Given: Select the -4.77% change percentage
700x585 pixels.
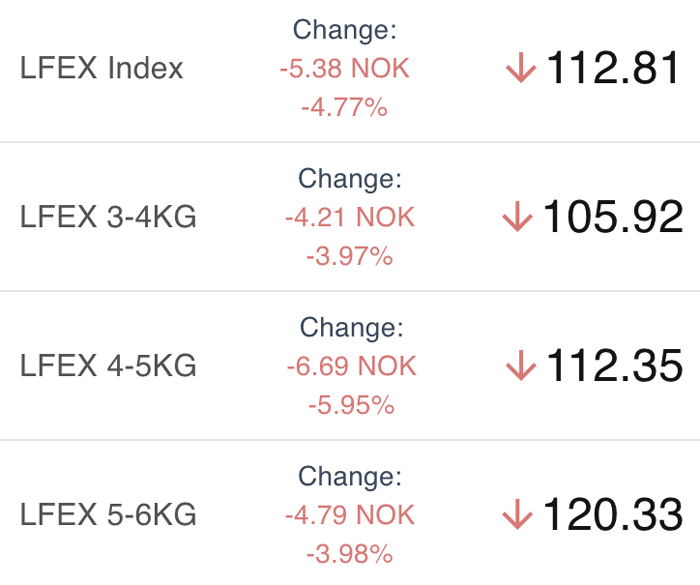Looking at the screenshot, I should click(344, 108).
